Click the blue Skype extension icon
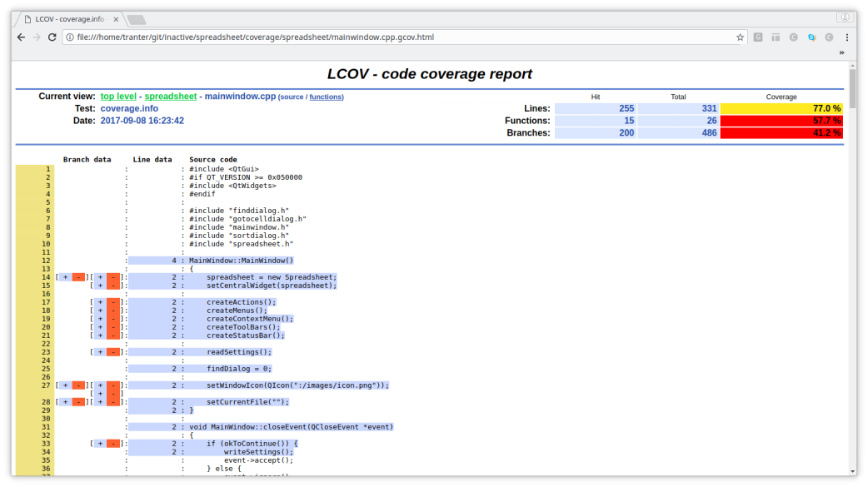 [811, 37]
